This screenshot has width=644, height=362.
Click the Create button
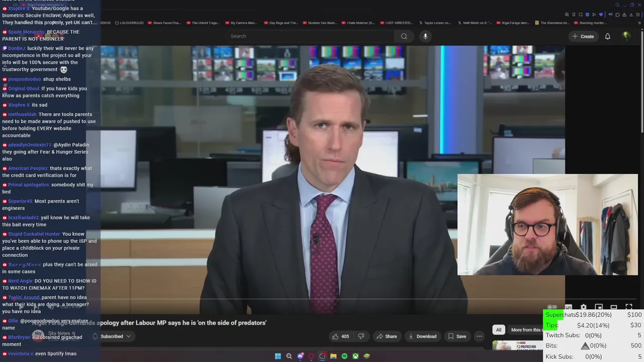583,36
